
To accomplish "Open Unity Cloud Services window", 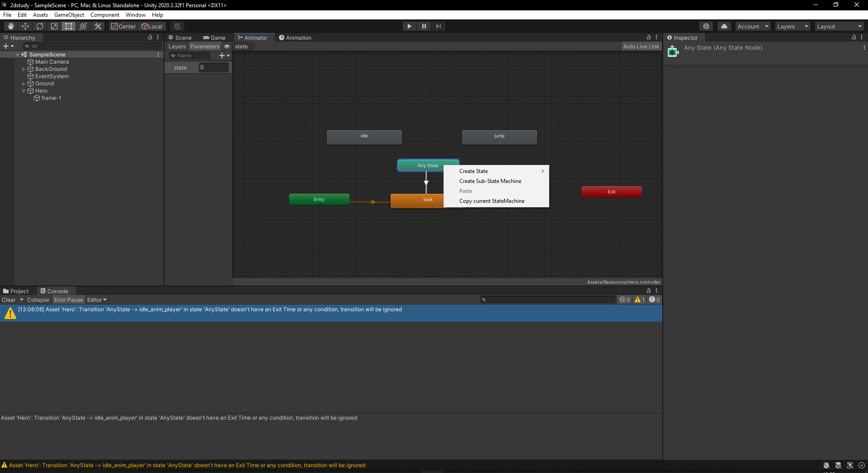I will 724,26.
